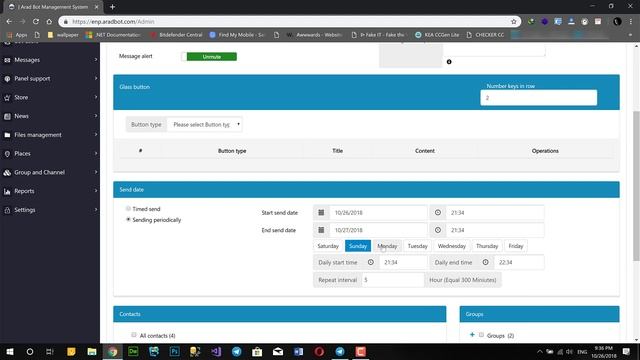This screenshot has width=640, height=360.
Task: Open the News sidebar menu
Action: coord(50,116)
